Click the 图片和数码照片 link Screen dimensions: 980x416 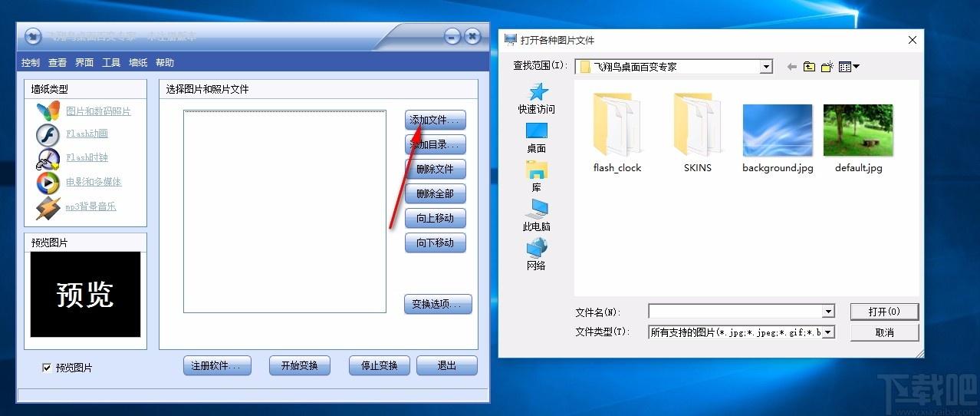98,111
